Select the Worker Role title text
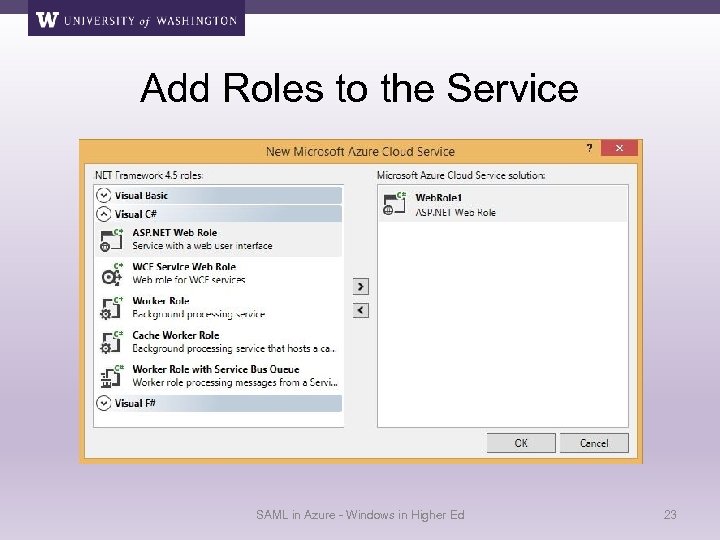 pos(161,301)
